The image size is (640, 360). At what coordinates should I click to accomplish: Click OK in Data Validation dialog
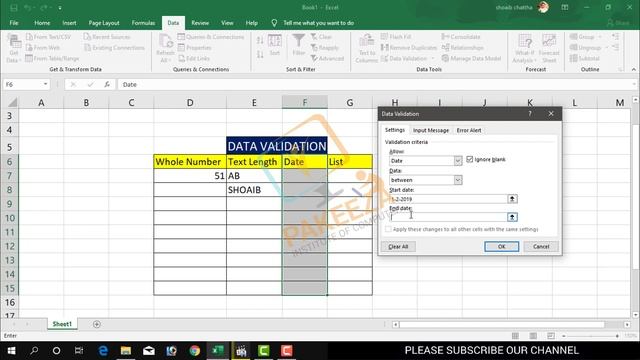pos(502,247)
